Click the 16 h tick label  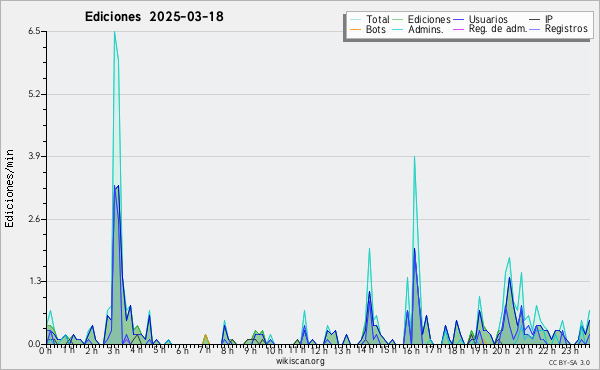[411, 351]
